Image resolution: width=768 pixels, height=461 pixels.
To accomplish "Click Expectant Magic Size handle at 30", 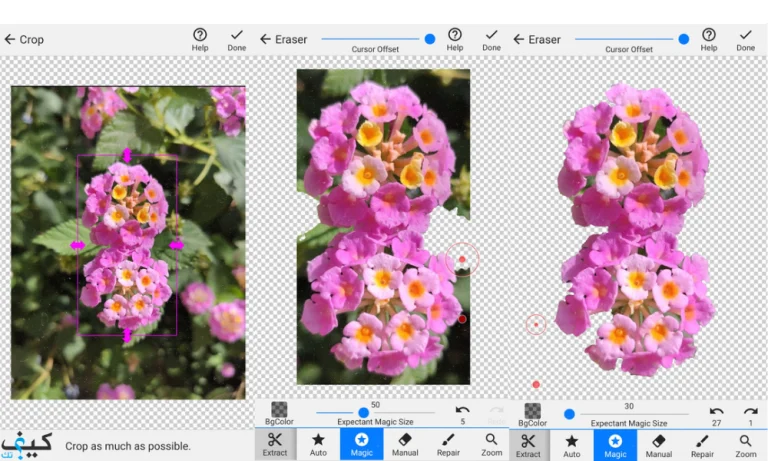I will pyautogui.click(x=569, y=414).
